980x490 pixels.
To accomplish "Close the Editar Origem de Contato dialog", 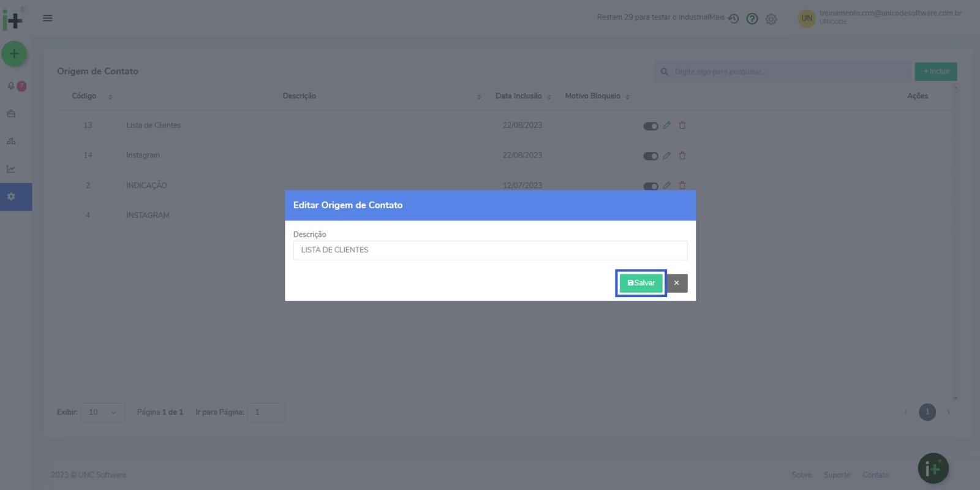I will pyautogui.click(x=677, y=283).
